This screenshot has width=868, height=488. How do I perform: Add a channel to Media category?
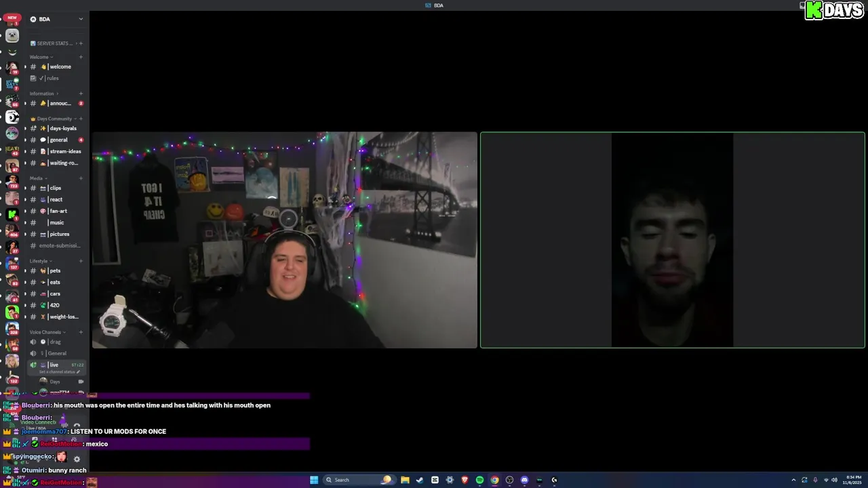pos(81,178)
